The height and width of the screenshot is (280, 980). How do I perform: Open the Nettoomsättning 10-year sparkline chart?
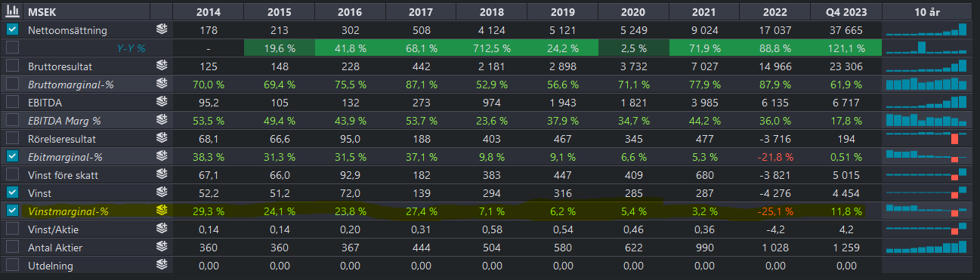tap(926, 30)
